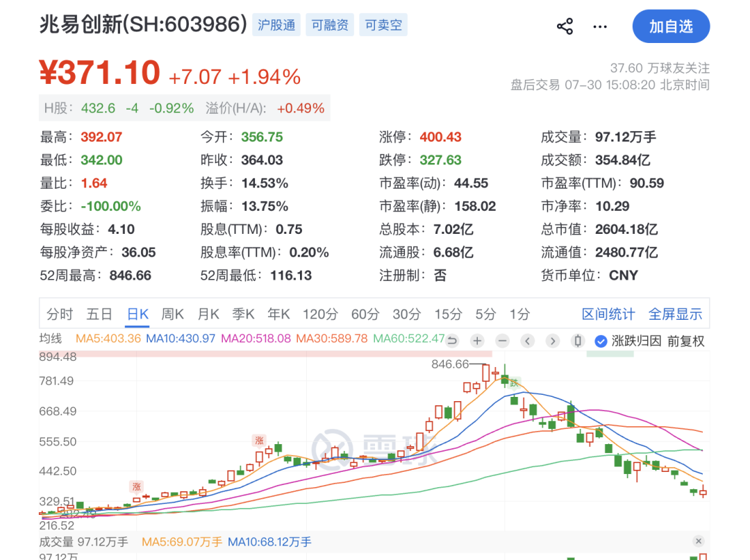This screenshot has height=560, width=750.
Task: Click the 涨停 value 400.43
Action: point(440,137)
